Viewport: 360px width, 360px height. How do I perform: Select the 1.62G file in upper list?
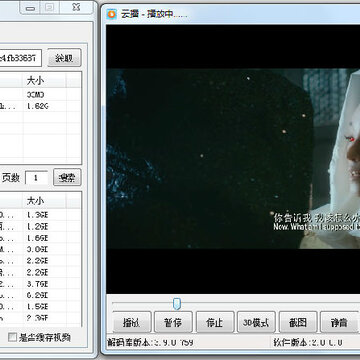point(40,106)
